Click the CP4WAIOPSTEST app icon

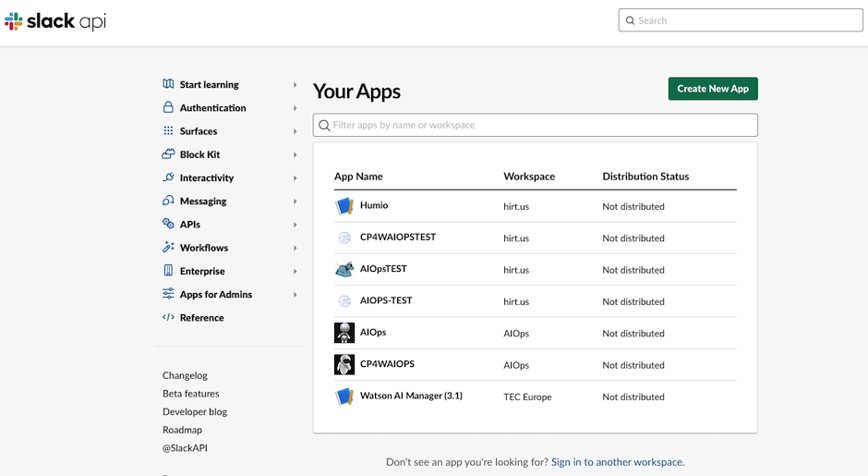coord(344,238)
